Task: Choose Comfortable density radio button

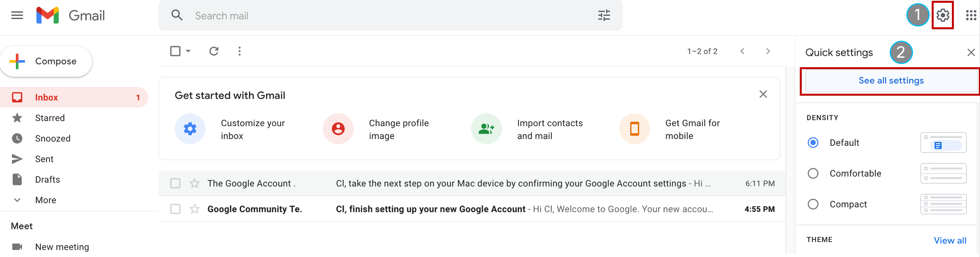Action: coord(813,173)
